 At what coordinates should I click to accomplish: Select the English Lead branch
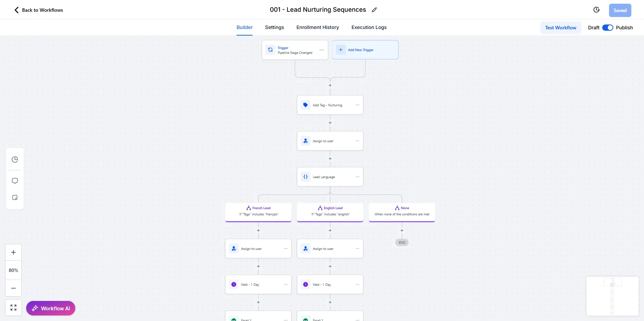(330, 212)
